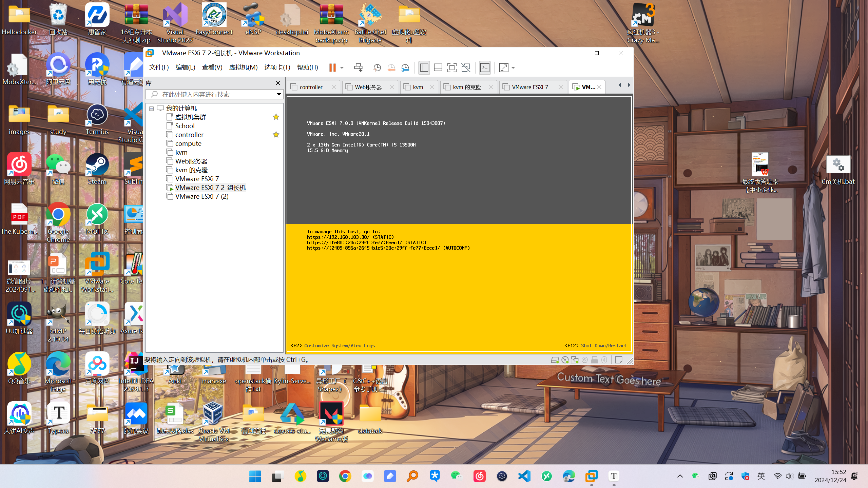Select VMware ESXi 7 in the library tree
The height and width of the screenshot is (488, 868).
coord(197,179)
